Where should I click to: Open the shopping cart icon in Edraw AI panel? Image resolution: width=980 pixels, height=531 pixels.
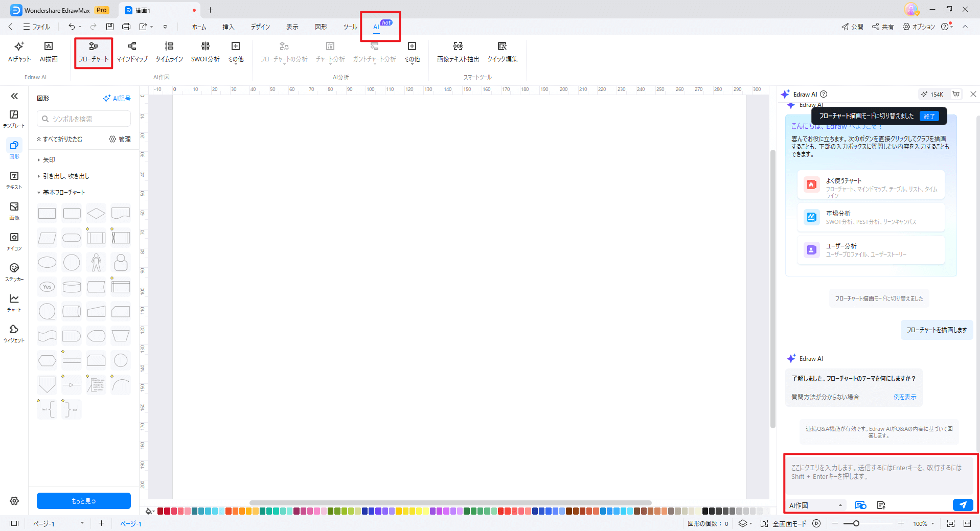956,94
